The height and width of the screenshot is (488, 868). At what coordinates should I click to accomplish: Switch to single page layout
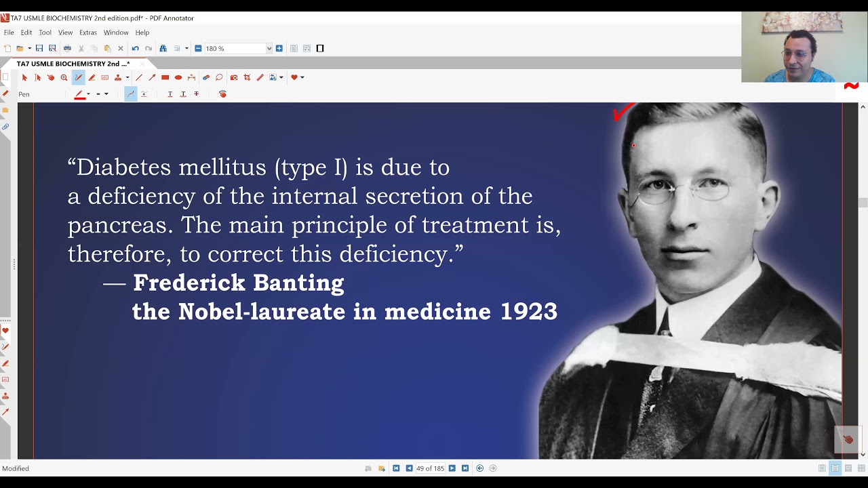tap(822, 468)
